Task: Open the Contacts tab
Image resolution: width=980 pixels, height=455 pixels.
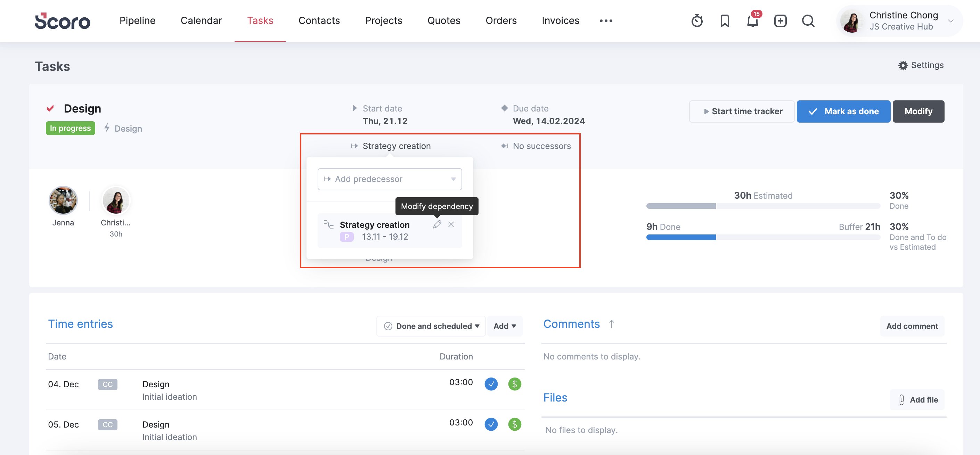Action: [x=319, y=20]
